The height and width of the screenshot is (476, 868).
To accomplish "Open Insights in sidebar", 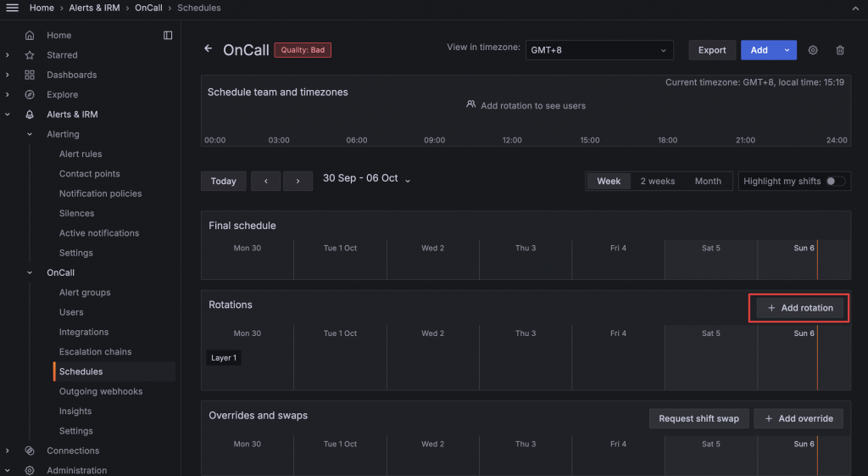I will pyautogui.click(x=75, y=412).
